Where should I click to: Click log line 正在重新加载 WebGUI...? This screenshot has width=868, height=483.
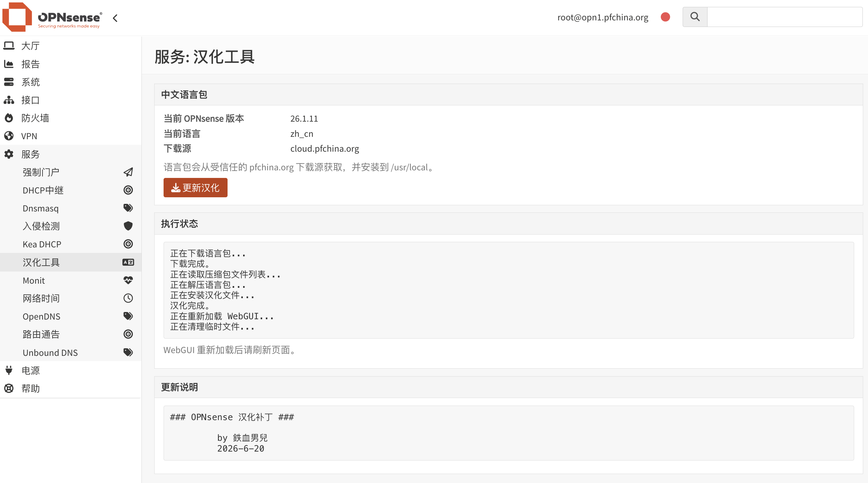pyautogui.click(x=222, y=316)
